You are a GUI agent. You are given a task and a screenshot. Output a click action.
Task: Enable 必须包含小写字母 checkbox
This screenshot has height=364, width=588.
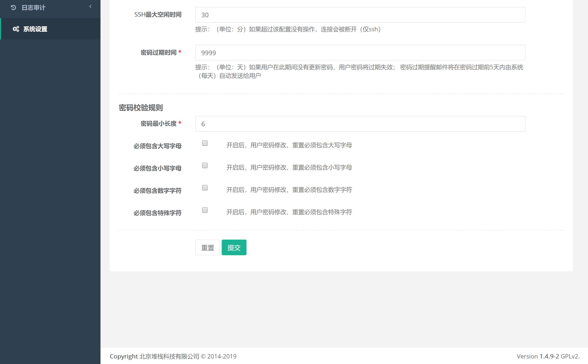(x=205, y=165)
